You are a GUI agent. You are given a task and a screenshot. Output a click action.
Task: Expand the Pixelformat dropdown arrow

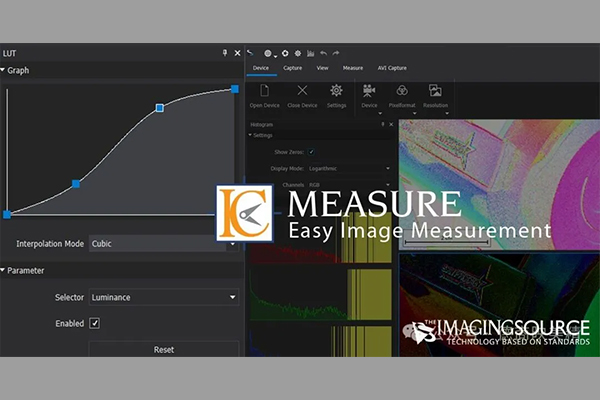(414, 113)
